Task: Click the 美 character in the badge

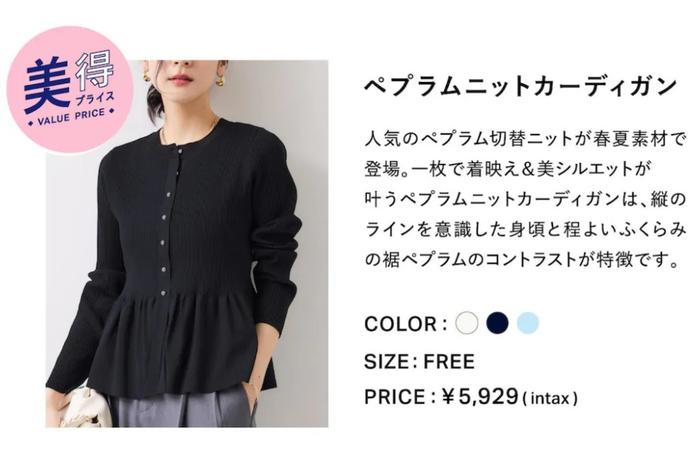Action: pyautogui.click(x=46, y=88)
